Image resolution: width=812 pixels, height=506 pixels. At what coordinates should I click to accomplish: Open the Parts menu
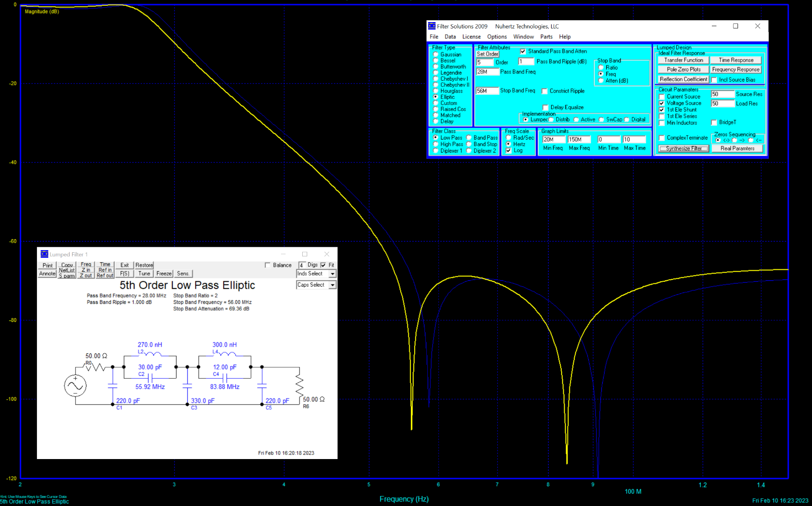(x=546, y=37)
